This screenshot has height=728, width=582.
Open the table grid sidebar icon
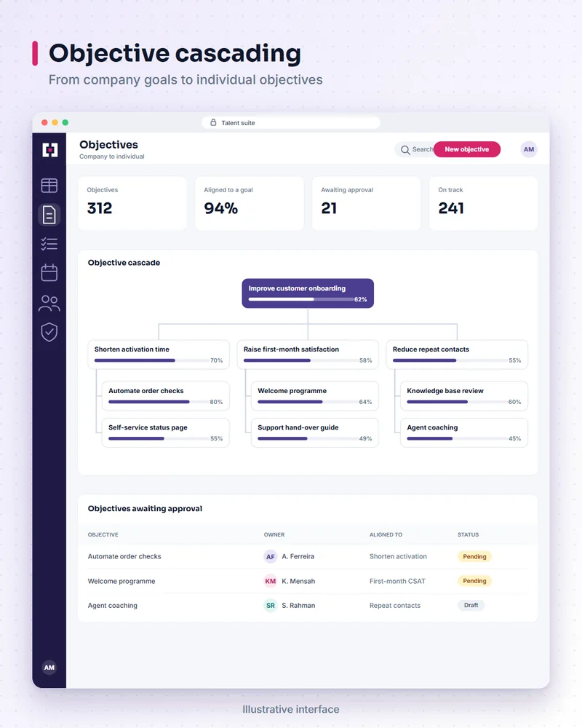point(49,186)
